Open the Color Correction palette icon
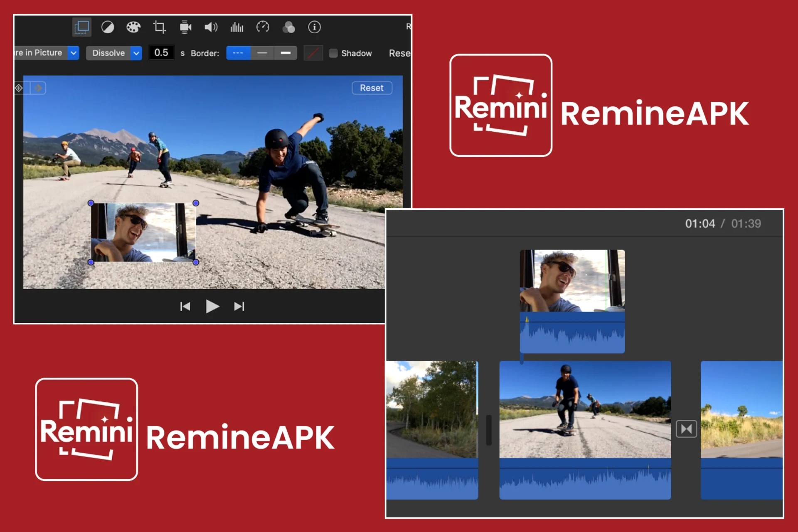798x532 pixels. [x=133, y=27]
